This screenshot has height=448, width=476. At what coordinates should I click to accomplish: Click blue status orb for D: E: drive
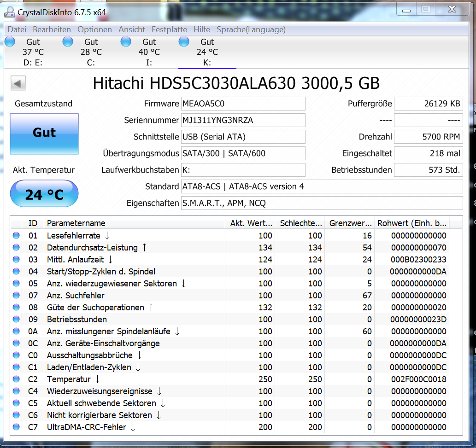10,41
